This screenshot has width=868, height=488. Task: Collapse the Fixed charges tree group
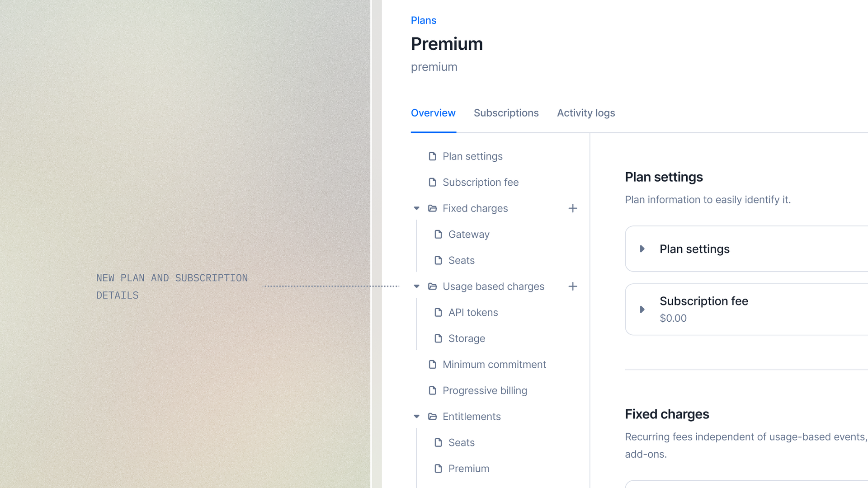[x=416, y=208]
